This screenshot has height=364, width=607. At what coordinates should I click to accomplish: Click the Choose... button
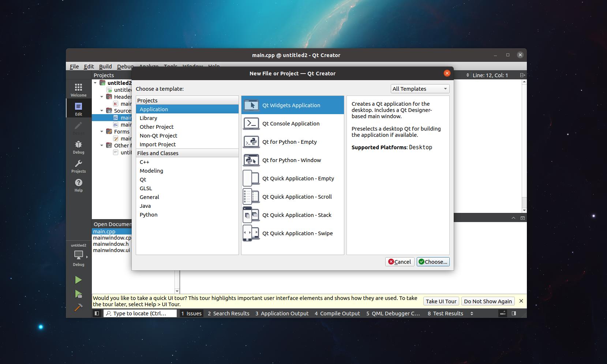[x=433, y=262]
